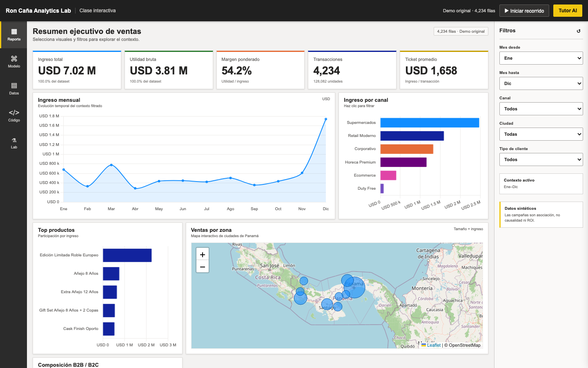
Task: Expand the Mes hasta dropdown
Action: pos(541,83)
